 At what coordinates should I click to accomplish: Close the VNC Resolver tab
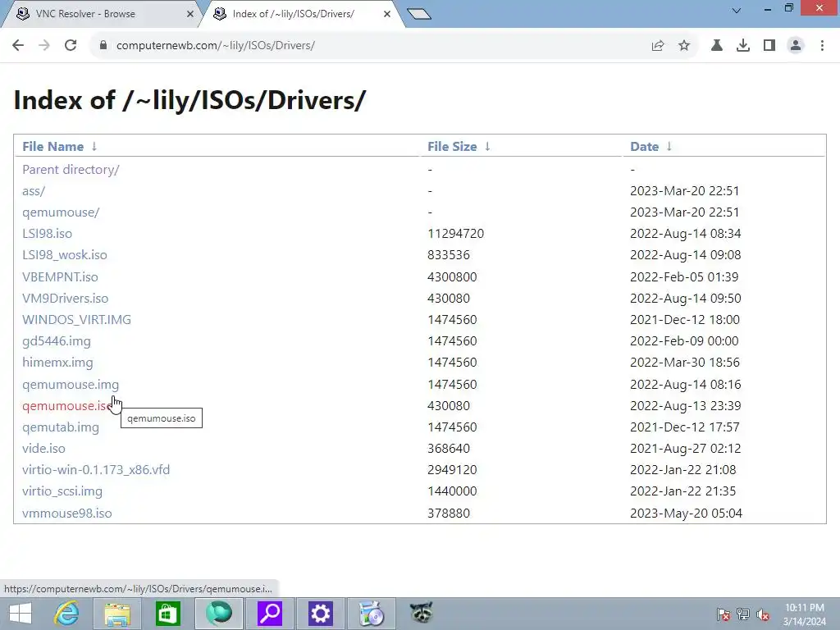click(189, 14)
